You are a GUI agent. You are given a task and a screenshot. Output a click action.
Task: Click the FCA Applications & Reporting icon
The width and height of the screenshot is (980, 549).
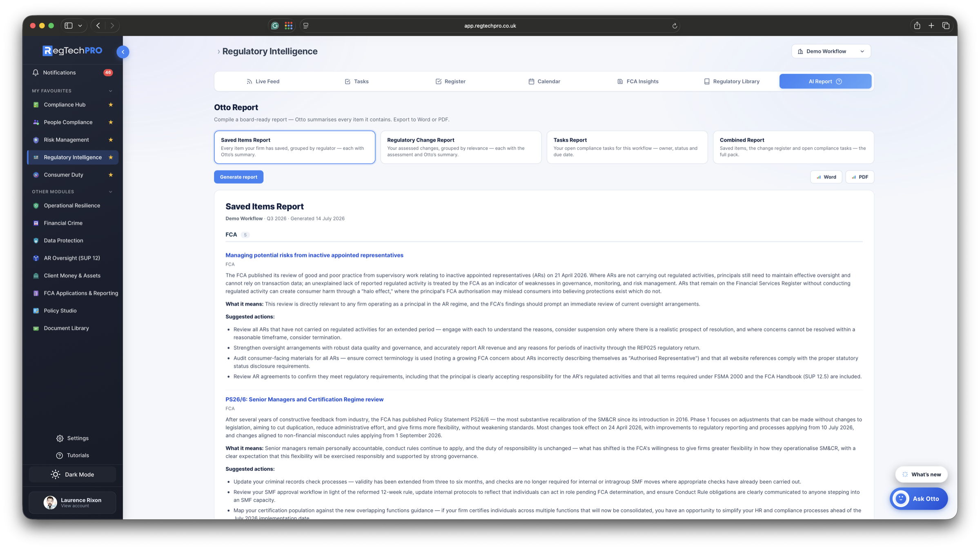coord(36,293)
